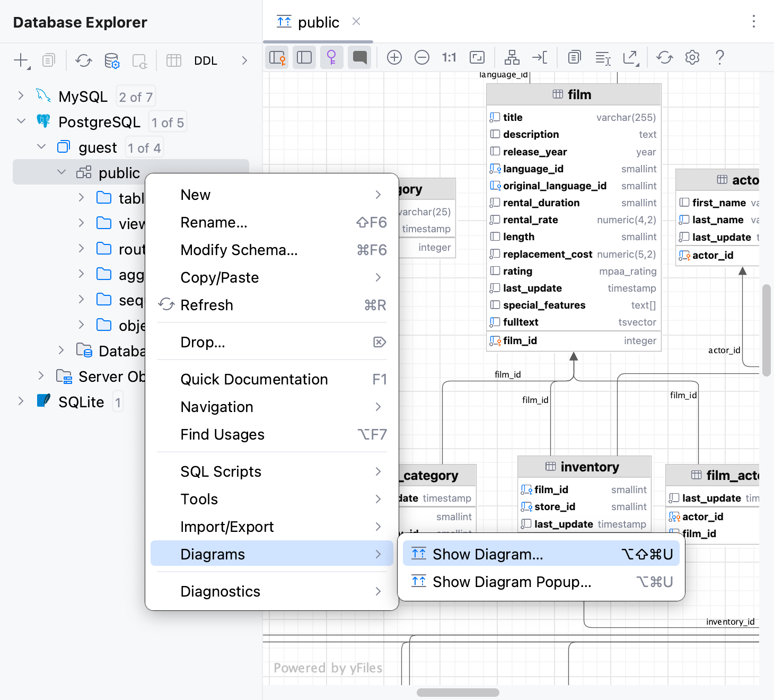The height and width of the screenshot is (700, 774).
Task: Expand the MySQL connection node
Action: pos(20,96)
